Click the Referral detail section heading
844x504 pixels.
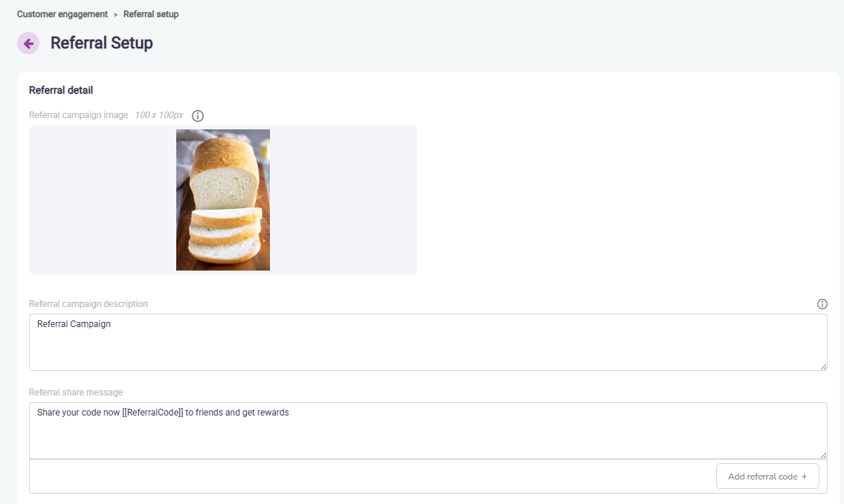61,91
